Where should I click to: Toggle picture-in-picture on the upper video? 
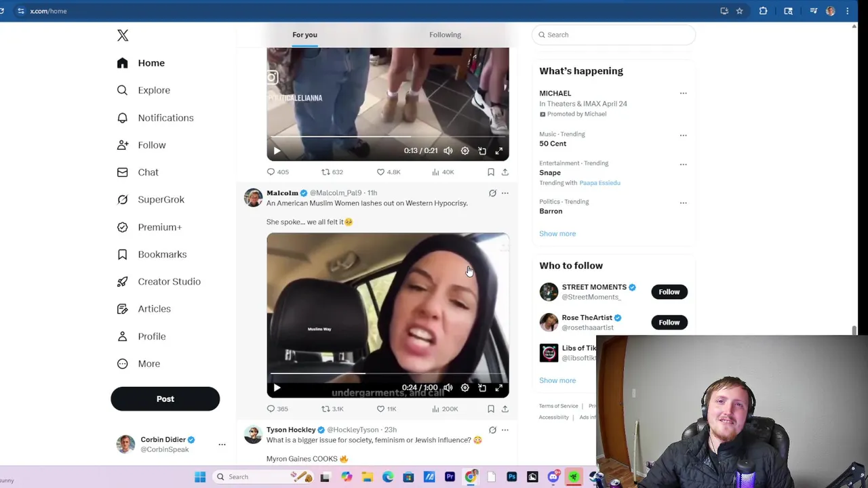click(x=482, y=150)
